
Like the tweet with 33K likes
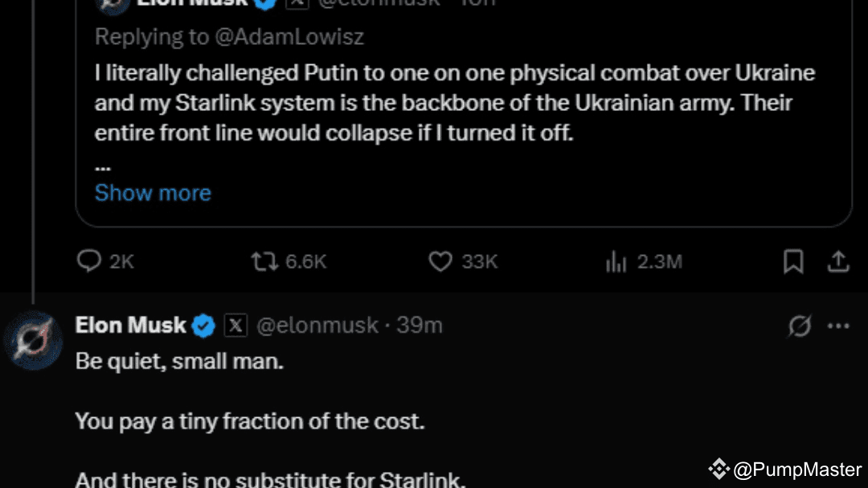point(440,261)
